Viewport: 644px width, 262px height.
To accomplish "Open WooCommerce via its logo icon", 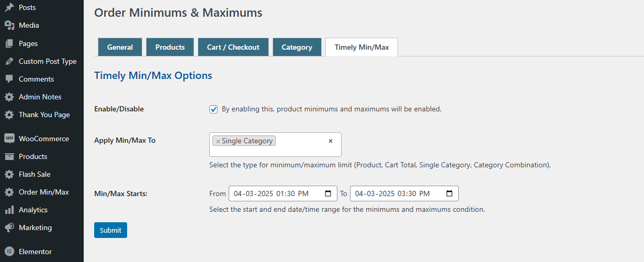I will 9,139.
